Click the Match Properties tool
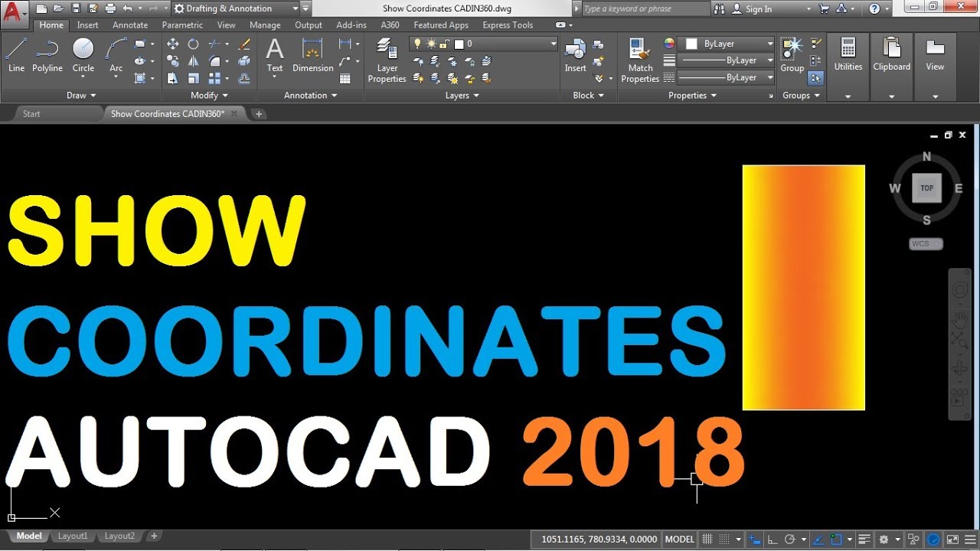The image size is (980, 551). (x=640, y=60)
